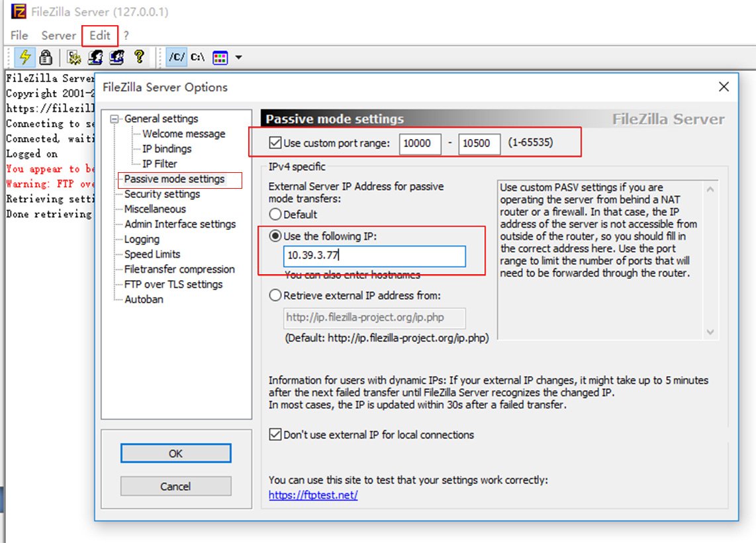Click port range start field 10000
This screenshot has width=756, height=543.
point(420,143)
